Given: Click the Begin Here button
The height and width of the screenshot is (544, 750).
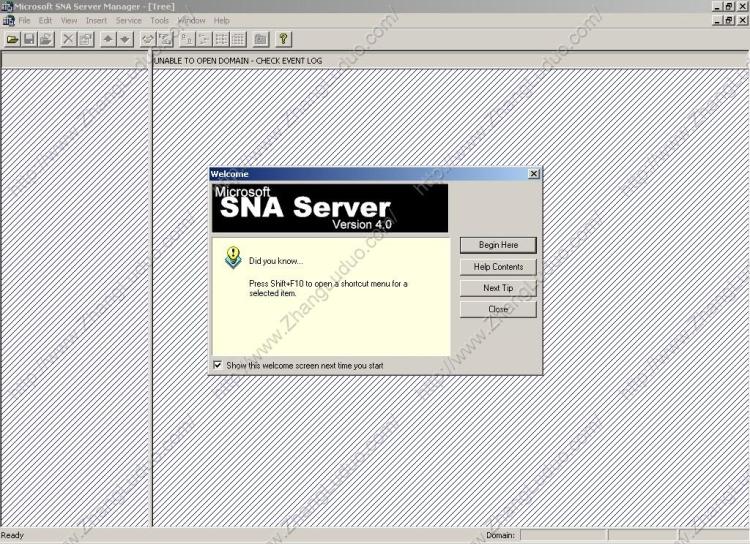Looking at the screenshot, I should click(498, 245).
